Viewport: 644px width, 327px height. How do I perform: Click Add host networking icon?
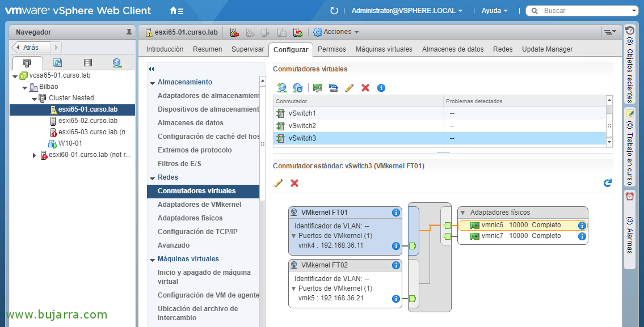click(282, 88)
